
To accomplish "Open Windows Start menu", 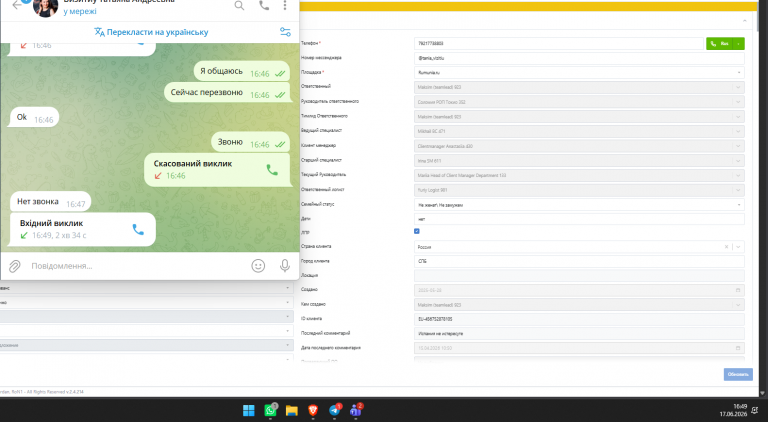I will coord(249,410).
